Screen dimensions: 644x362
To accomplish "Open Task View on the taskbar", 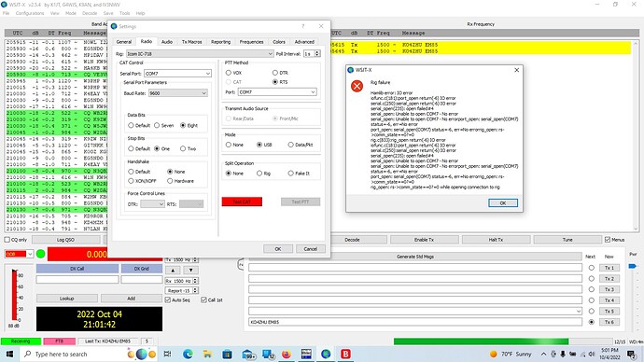I will (x=168, y=354).
